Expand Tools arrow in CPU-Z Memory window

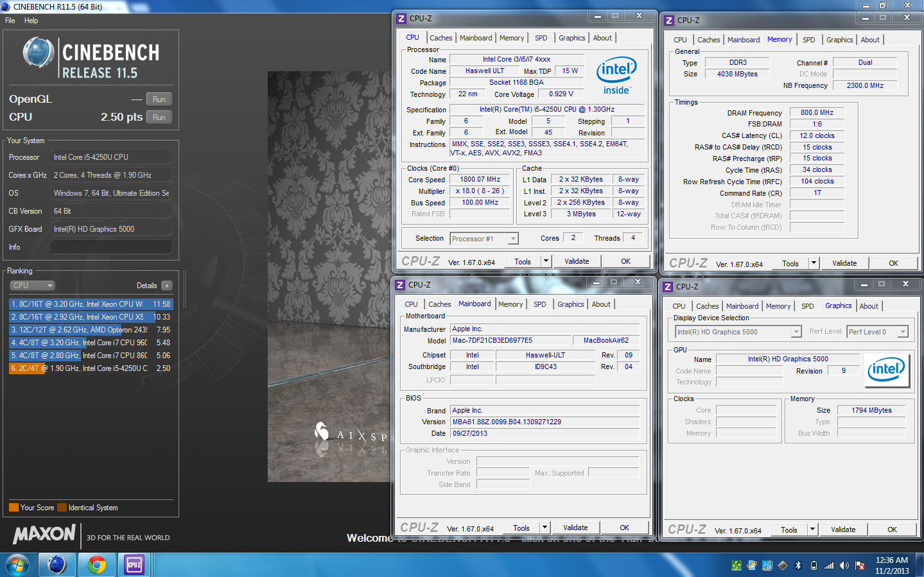click(814, 263)
